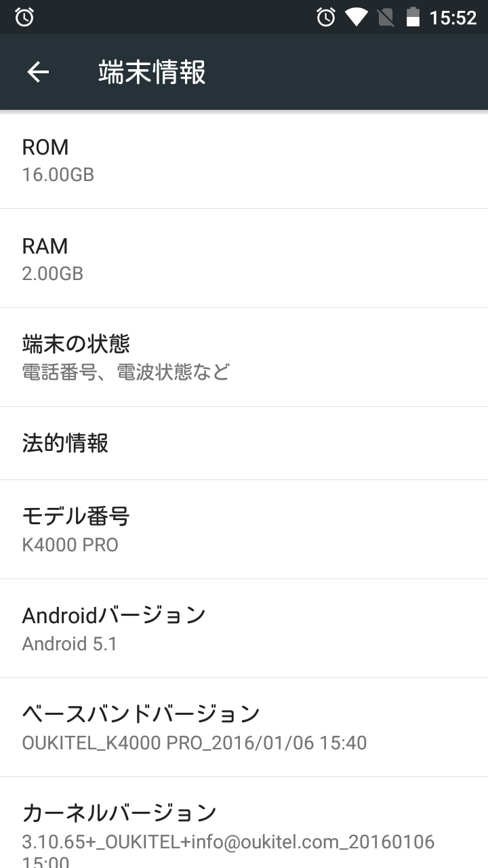Tap the battery icon in status bar

[413, 17]
